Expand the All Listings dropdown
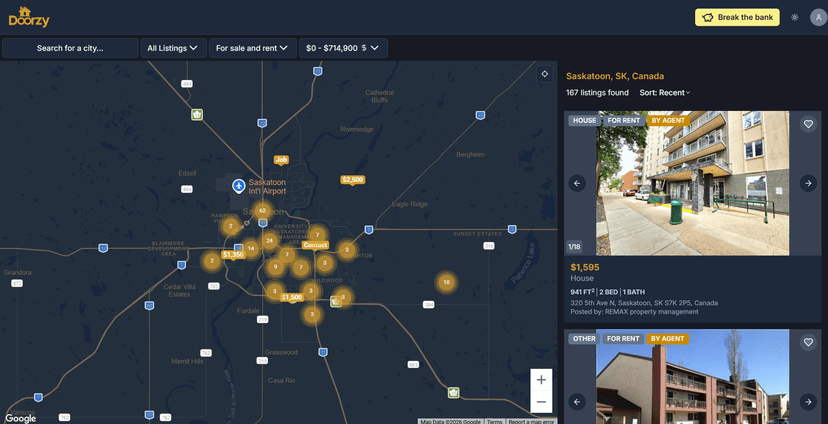 (x=172, y=48)
